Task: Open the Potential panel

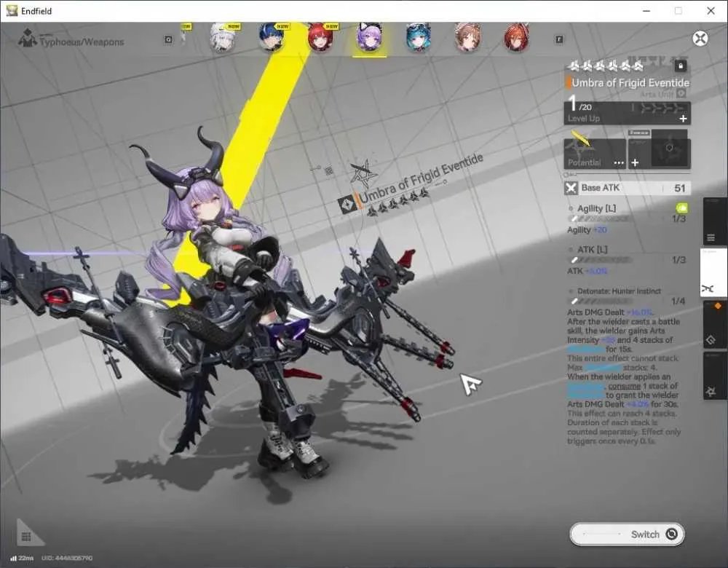Action: 595,153
